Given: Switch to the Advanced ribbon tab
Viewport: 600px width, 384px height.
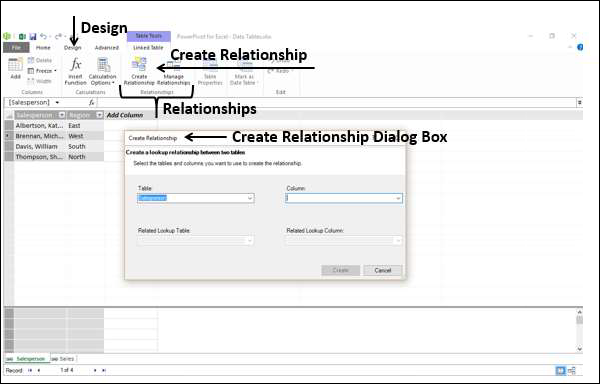Looking at the screenshot, I should coord(107,47).
